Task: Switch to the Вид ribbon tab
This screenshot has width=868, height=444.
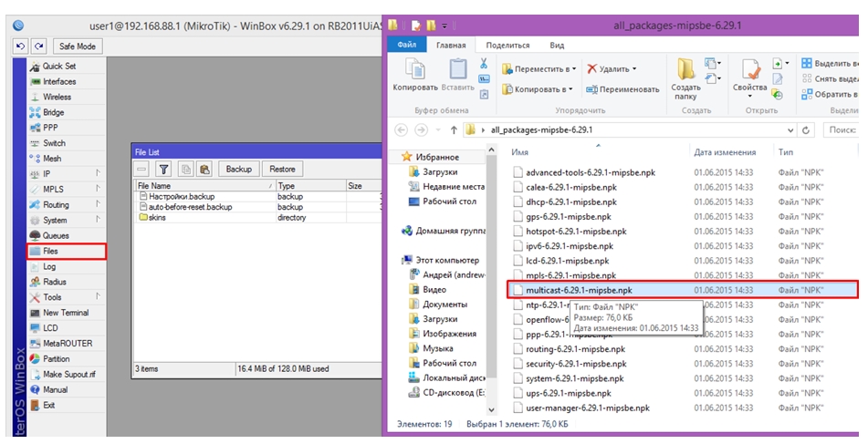Action: click(557, 46)
